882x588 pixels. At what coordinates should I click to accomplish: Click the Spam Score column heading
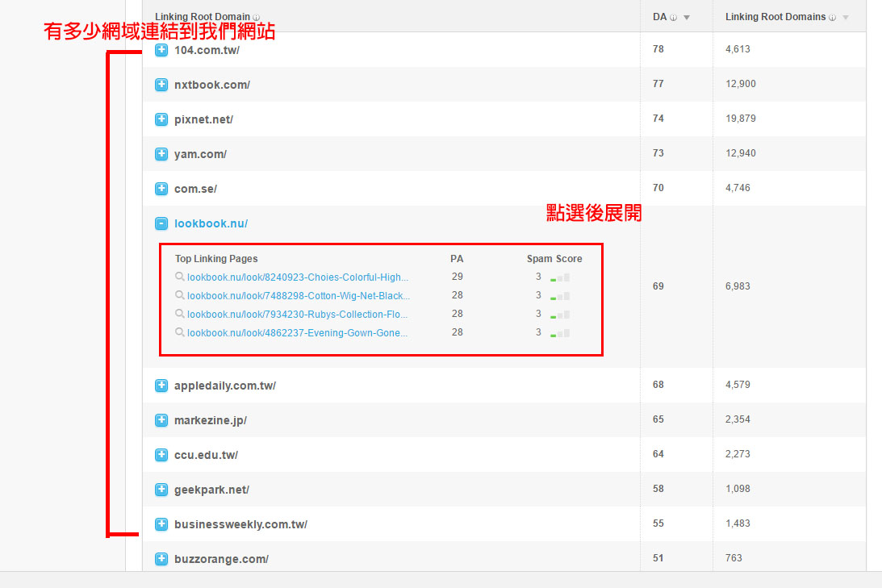(x=554, y=259)
